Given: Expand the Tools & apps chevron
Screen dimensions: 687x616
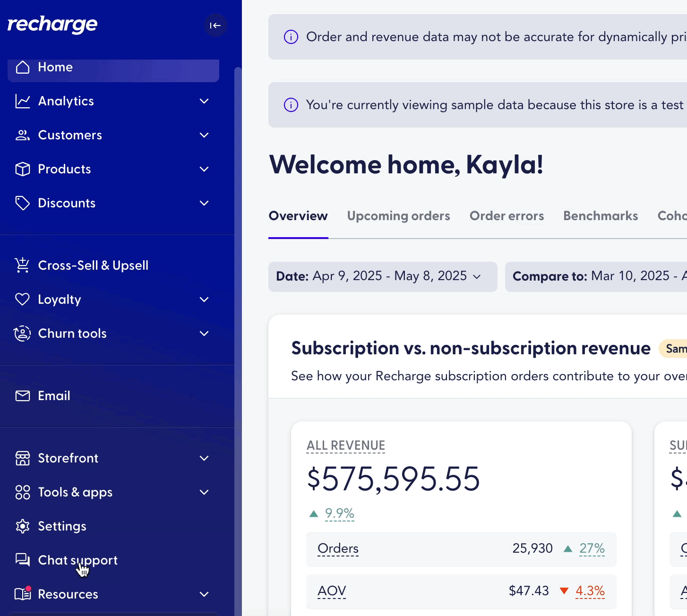Looking at the screenshot, I should (204, 492).
